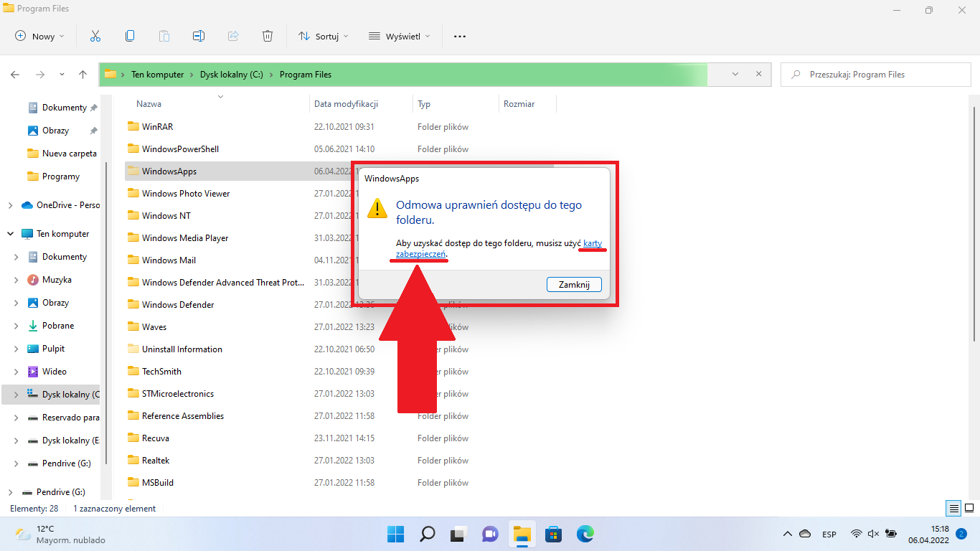Open the Wyświetl dropdown
Screen dimensions: 980x551
[x=399, y=36]
